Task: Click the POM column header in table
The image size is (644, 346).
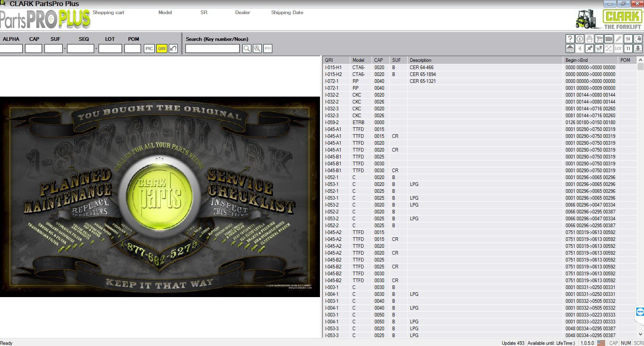Action: pyautogui.click(x=627, y=60)
